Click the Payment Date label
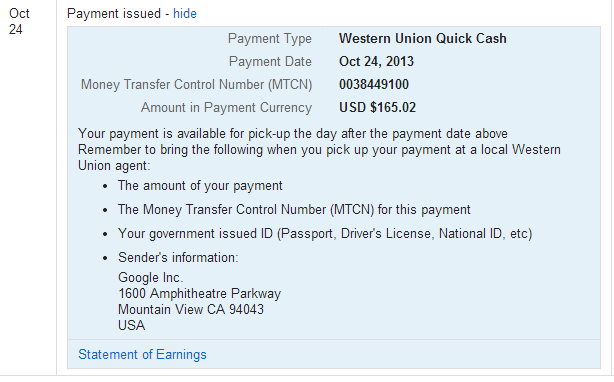 (270, 61)
